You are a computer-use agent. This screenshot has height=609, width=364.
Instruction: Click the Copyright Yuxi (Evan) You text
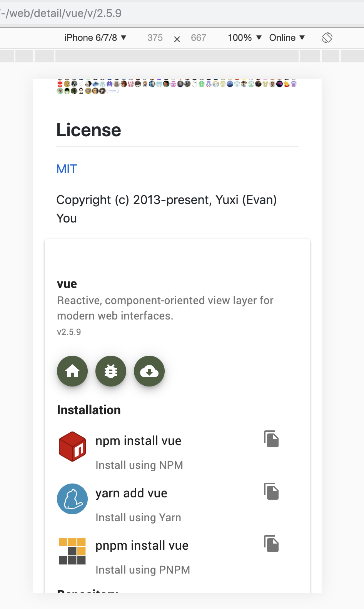(x=167, y=209)
